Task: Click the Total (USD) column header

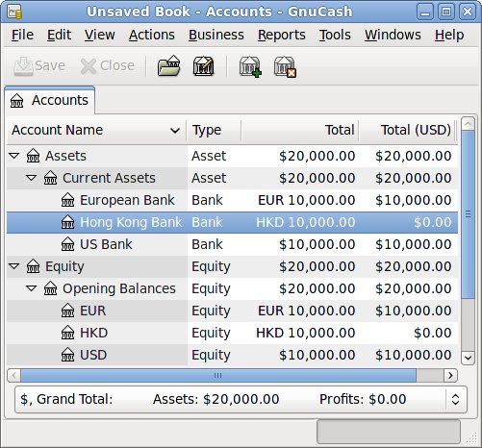Action: [x=407, y=130]
